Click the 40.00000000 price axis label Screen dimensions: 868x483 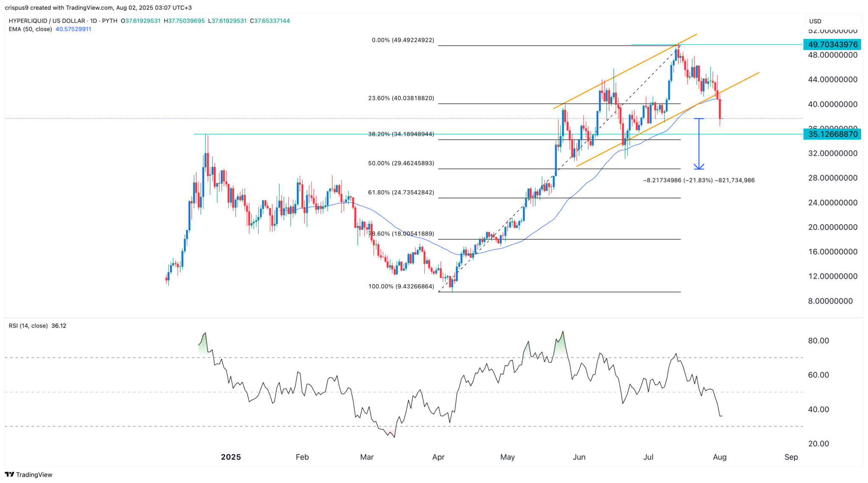pyautogui.click(x=833, y=104)
